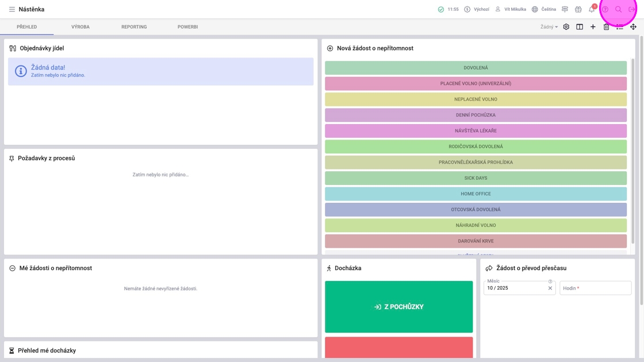The width and height of the screenshot is (644, 362).
Task: Click the Měsíc info help icon
Action: [550, 281]
